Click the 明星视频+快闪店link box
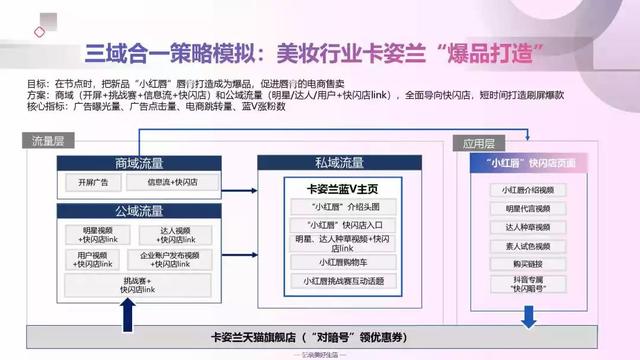The height and width of the screenshot is (360, 640). click(98, 235)
